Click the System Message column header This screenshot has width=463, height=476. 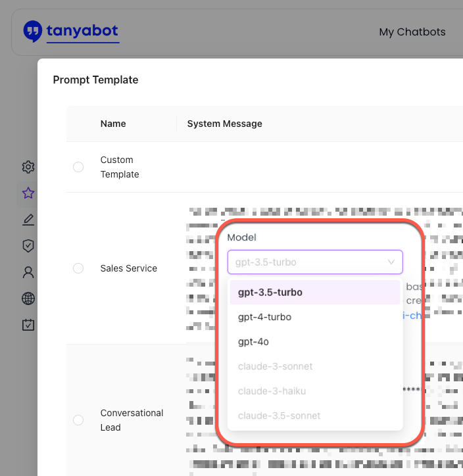tap(224, 124)
